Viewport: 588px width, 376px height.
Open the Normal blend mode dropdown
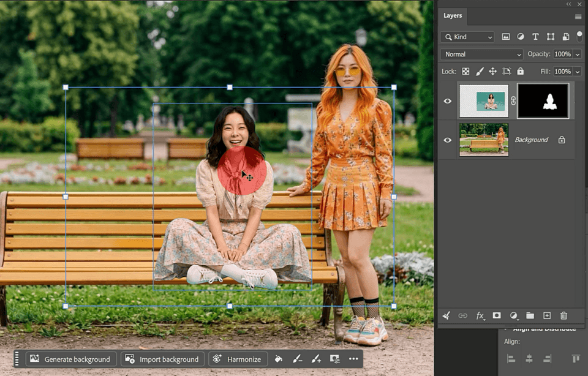coord(481,55)
